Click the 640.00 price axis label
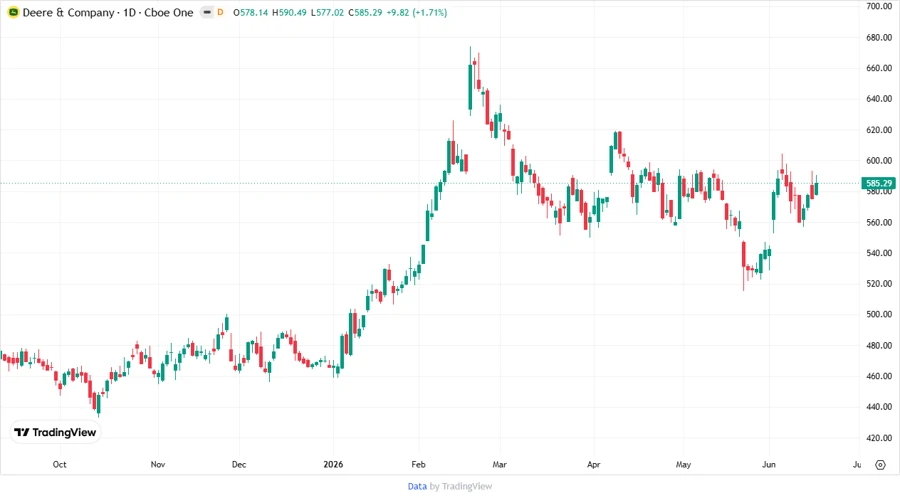Screen dimensions: 900x498 (x=879, y=99)
